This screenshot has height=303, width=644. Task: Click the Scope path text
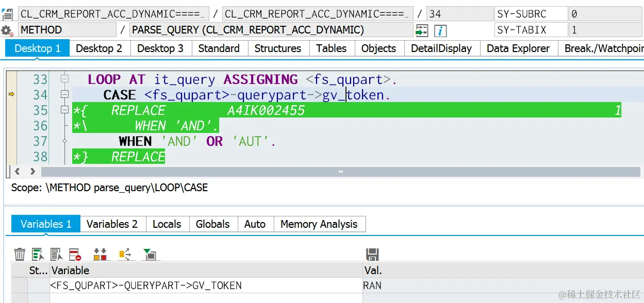click(x=109, y=188)
